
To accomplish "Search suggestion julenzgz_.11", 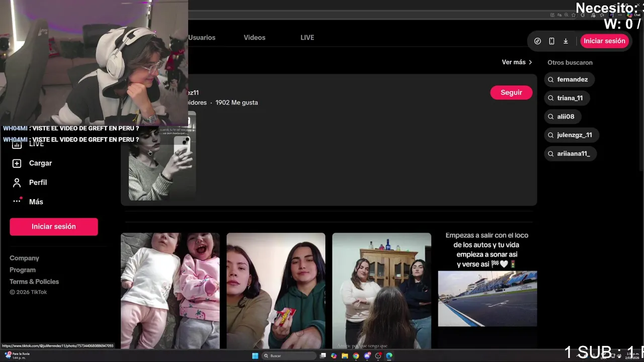I will point(571,135).
